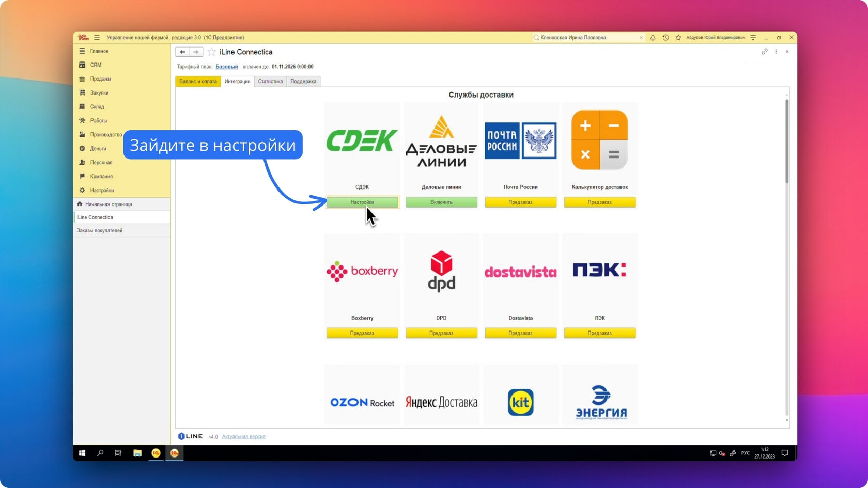
Task: Open the three-dot more options menu
Action: [x=776, y=52]
